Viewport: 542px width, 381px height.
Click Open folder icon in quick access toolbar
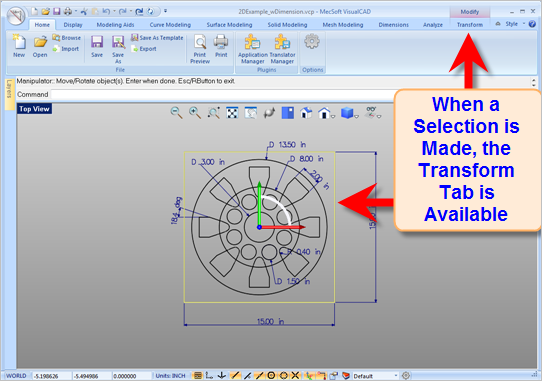(46, 11)
